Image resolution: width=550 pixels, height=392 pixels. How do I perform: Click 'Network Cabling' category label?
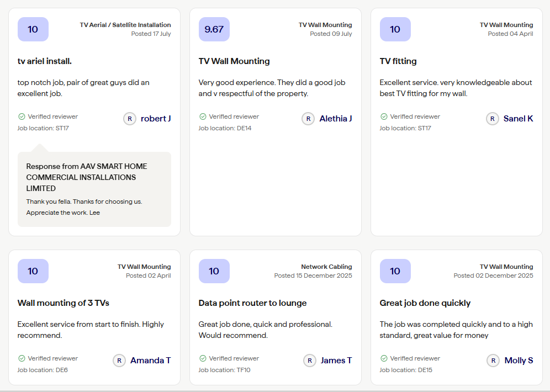(x=326, y=267)
